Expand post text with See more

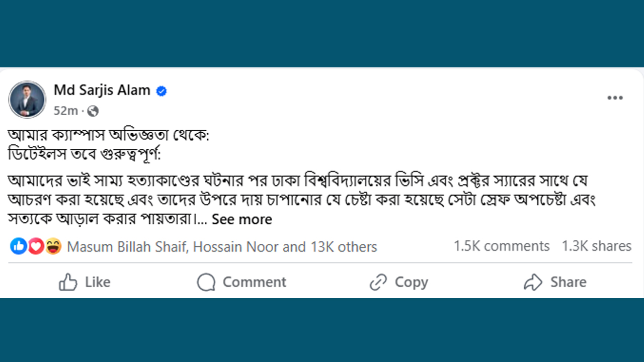pos(242,220)
